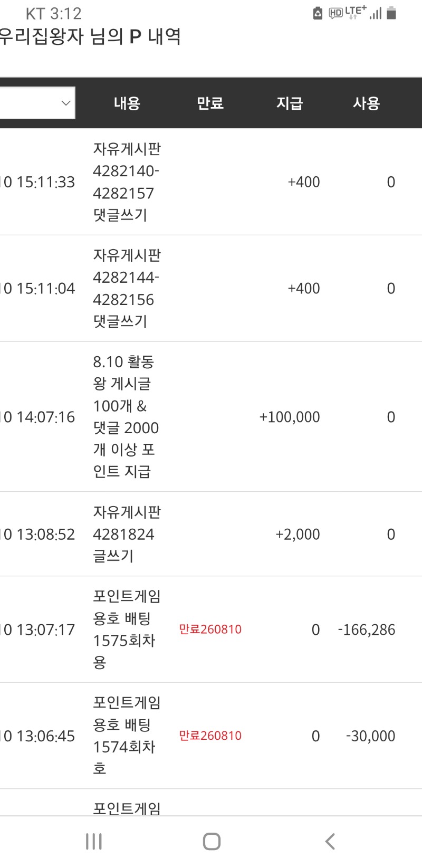Open the 자유게시판 4282140-4282157 댓글쓰기 entry

pos(127,182)
